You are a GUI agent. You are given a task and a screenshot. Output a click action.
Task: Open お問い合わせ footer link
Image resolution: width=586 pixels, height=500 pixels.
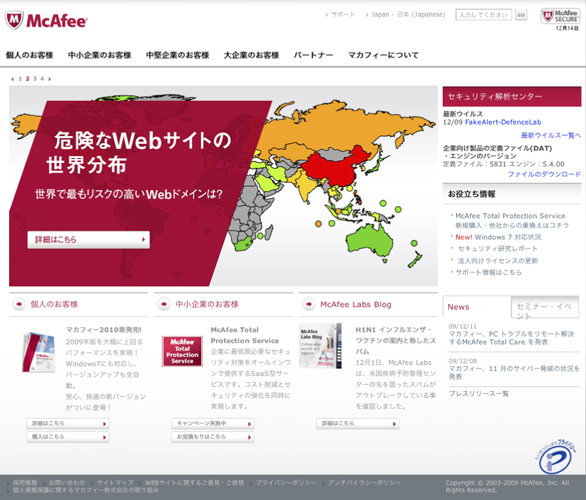[67, 483]
